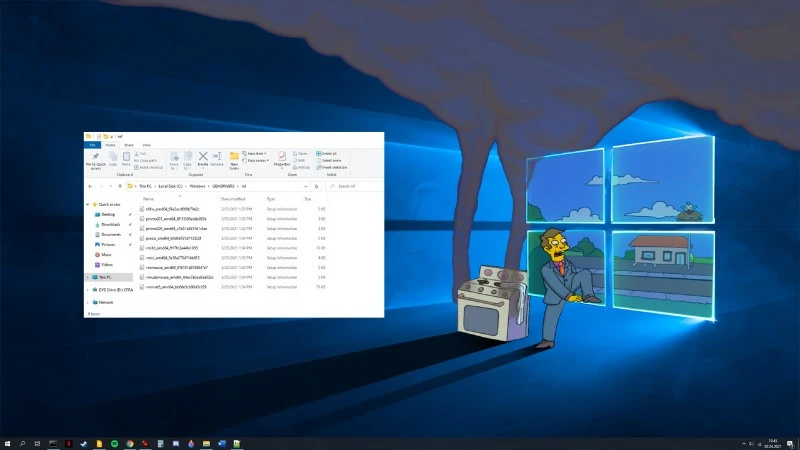Open the New item dropdown

pos(255,154)
